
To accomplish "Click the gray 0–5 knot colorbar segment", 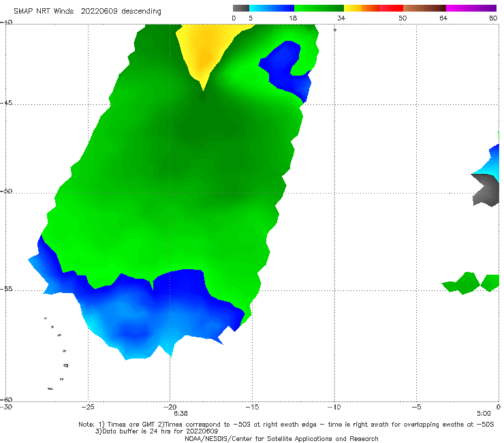I will click(240, 8).
